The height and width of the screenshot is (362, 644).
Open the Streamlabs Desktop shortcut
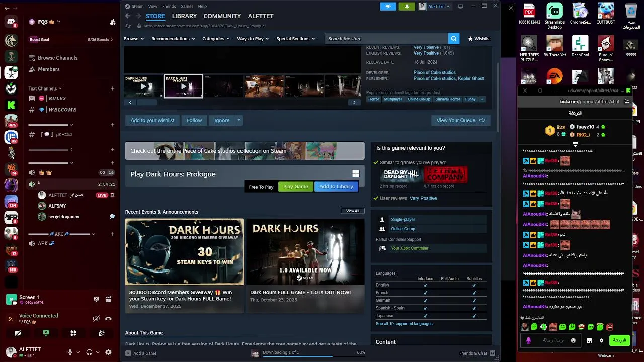pyautogui.click(x=555, y=16)
